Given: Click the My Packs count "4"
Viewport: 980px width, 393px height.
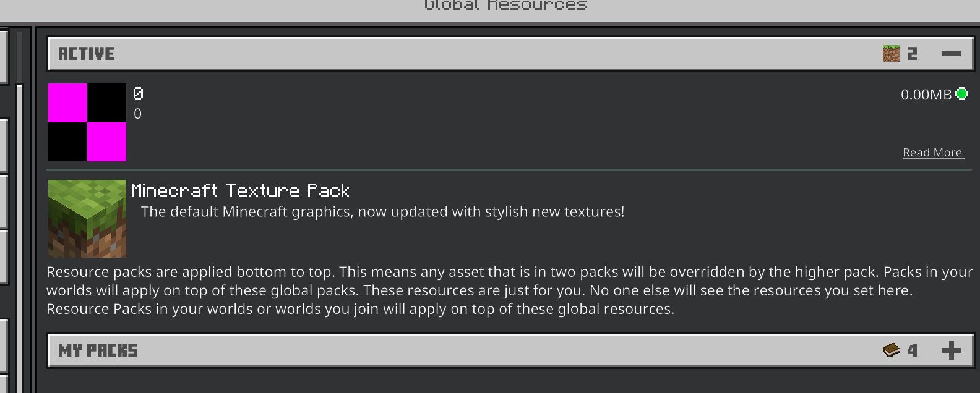Looking at the screenshot, I should point(912,350).
